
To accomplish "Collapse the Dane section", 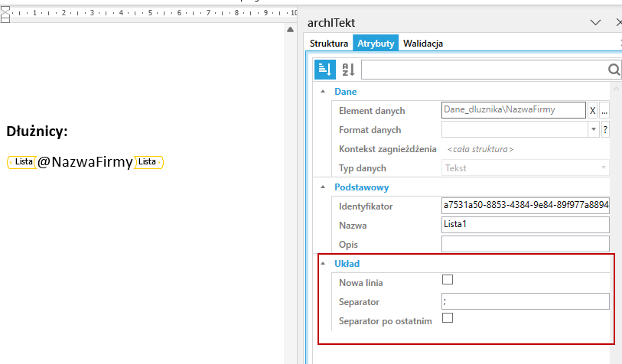I will [323, 92].
